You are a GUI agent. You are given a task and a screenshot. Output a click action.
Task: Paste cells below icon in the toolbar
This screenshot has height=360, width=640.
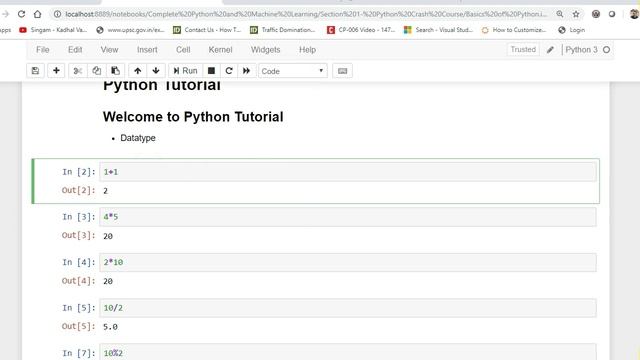coord(116,71)
